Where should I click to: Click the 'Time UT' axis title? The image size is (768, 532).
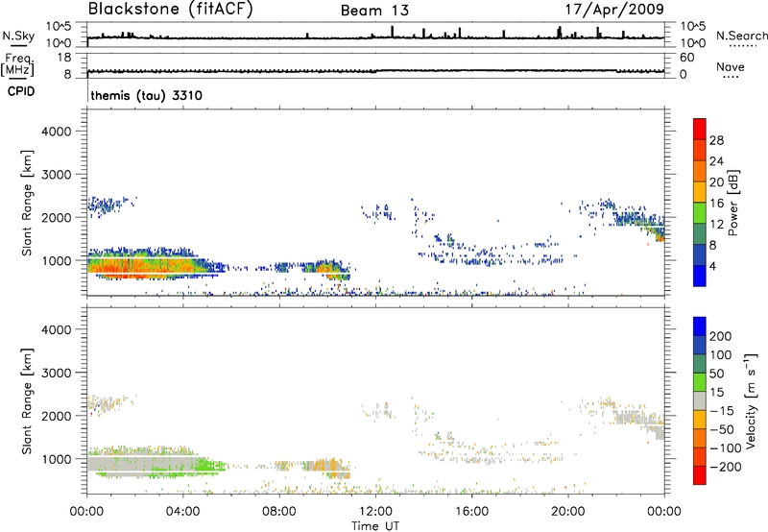point(375,526)
